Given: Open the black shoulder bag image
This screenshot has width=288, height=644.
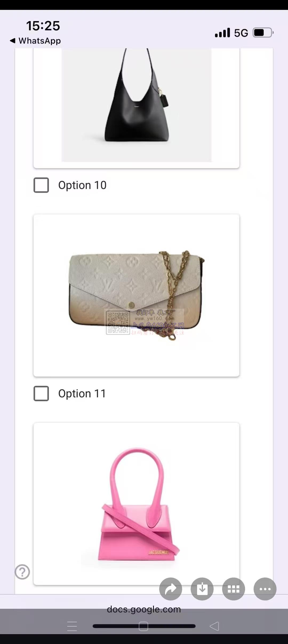Looking at the screenshot, I should (x=137, y=104).
